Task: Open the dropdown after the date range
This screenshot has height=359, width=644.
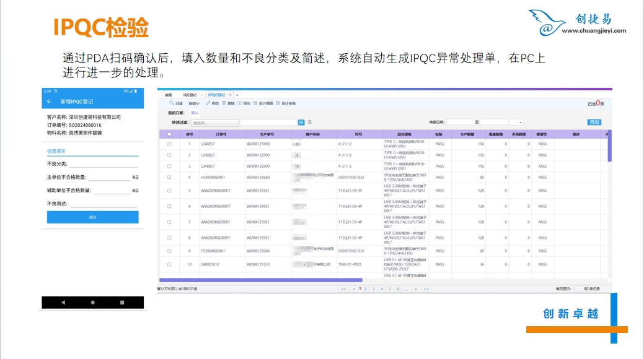Action: tap(519, 123)
